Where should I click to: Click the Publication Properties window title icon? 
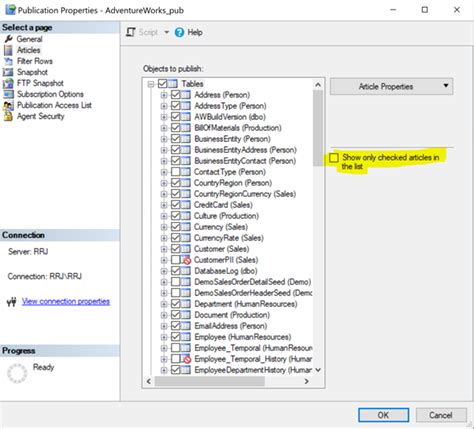click(x=10, y=10)
